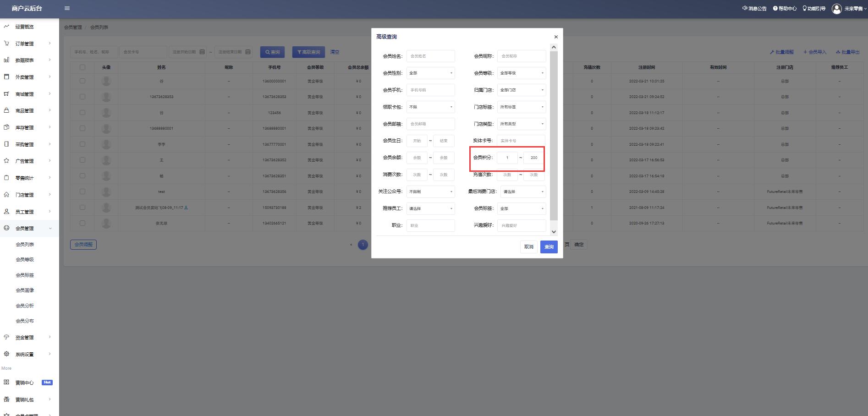Viewport: 868px width, 416px height.
Task: Focus the 会员积分 maximum field showing 200
Action: coord(534,158)
